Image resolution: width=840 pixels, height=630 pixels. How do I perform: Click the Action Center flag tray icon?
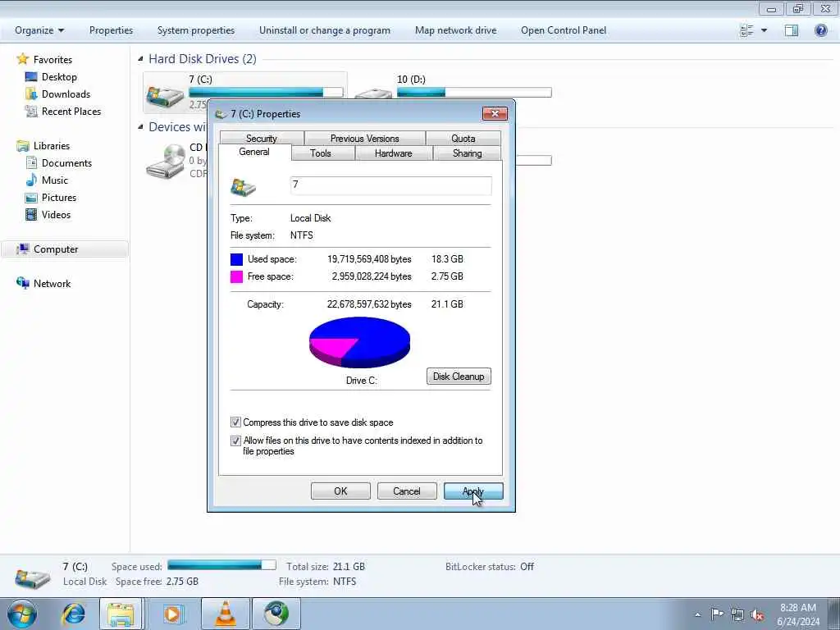(717, 614)
